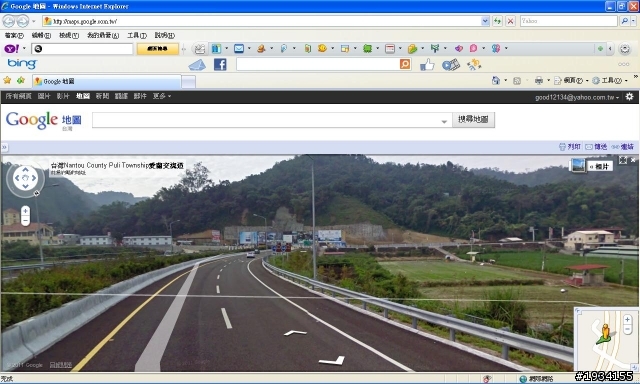Open the good12134@yahoo.com.tw account dropdown
640x384 pixels.
577,97
